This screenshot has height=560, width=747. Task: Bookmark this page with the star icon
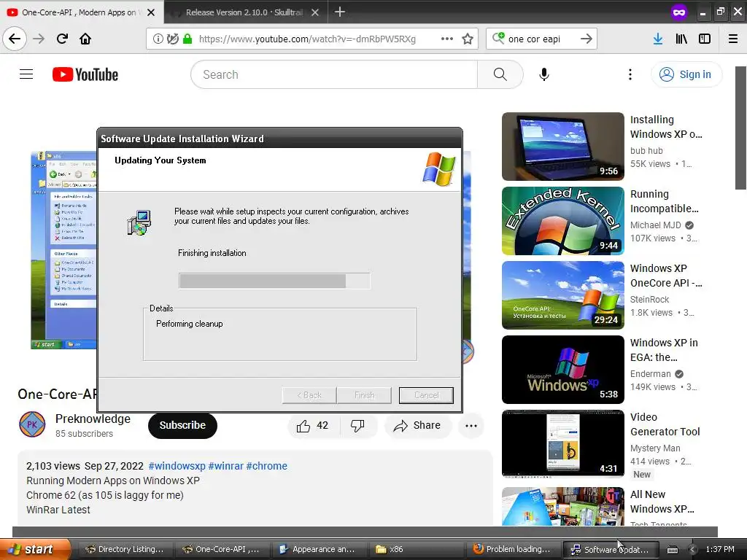pyautogui.click(x=468, y=39)
